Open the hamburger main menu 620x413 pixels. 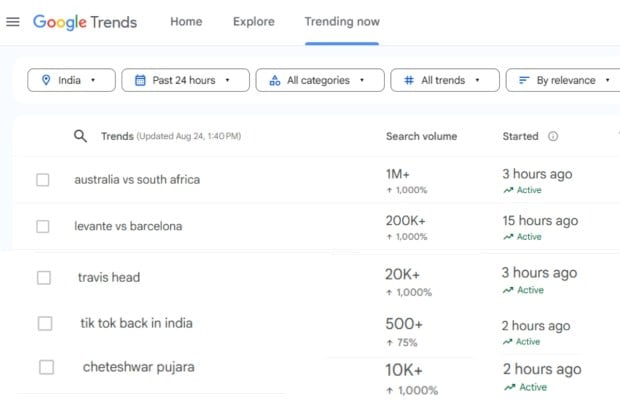coord(13,22)
